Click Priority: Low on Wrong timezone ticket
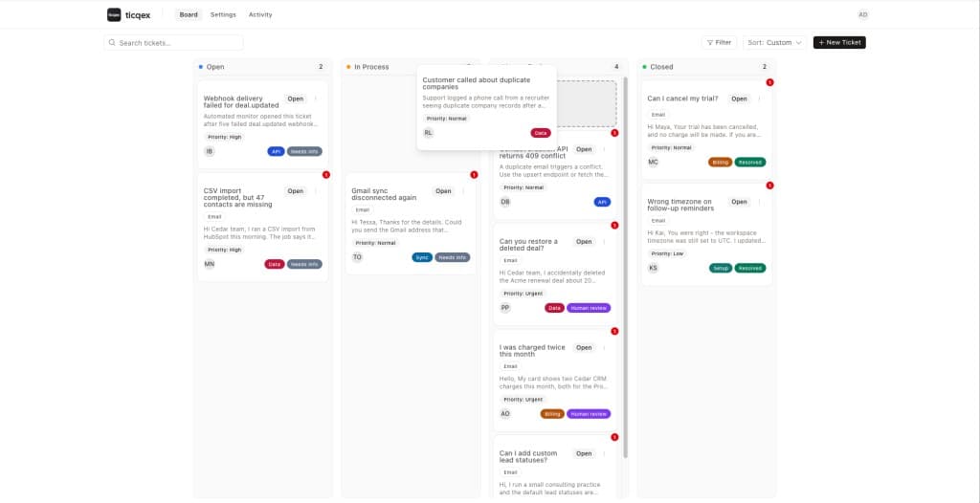Viewport: 980px width, 503px height. pos(669,253)
